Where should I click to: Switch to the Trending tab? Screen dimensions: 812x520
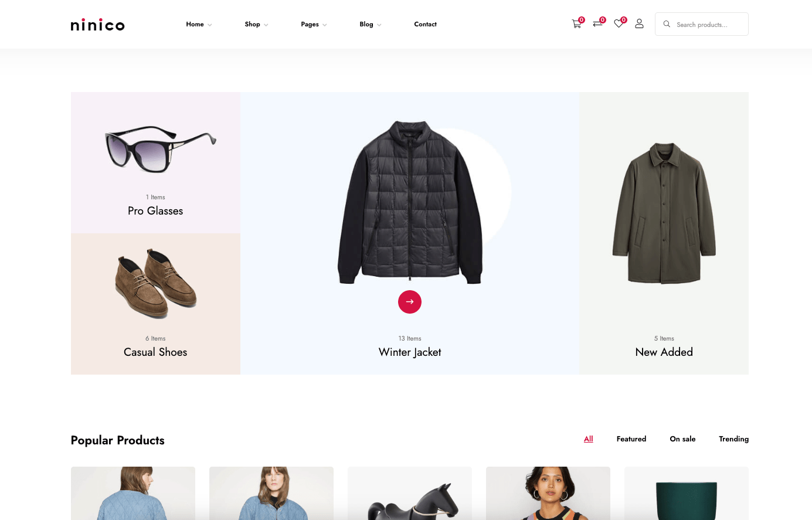click(x=733, y=439)
